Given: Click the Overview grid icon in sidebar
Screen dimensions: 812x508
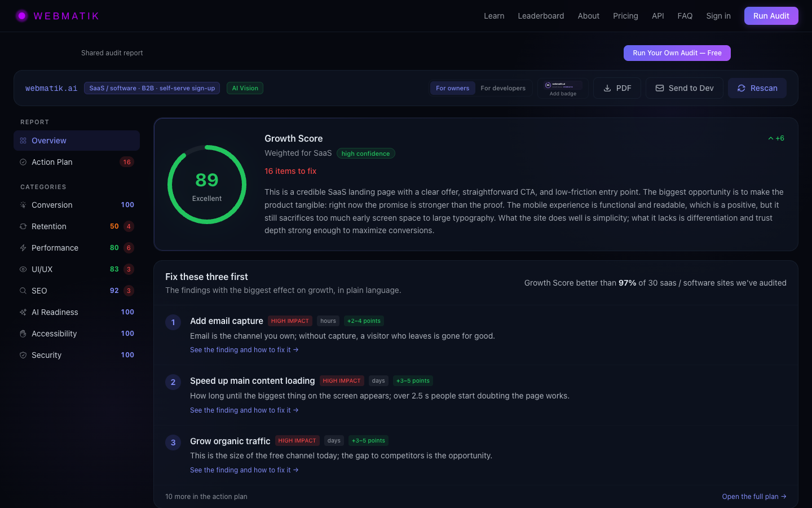Looking at the screenshot, I should click(x=23, y=141).
